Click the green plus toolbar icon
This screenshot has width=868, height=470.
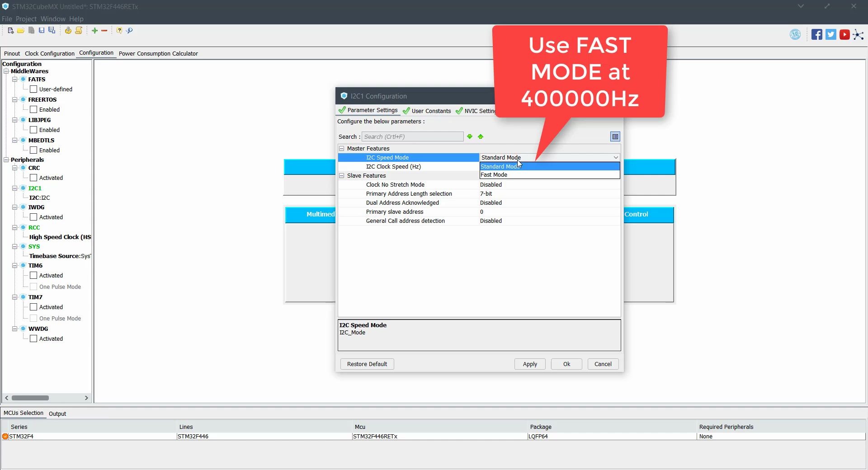(94, 30)
